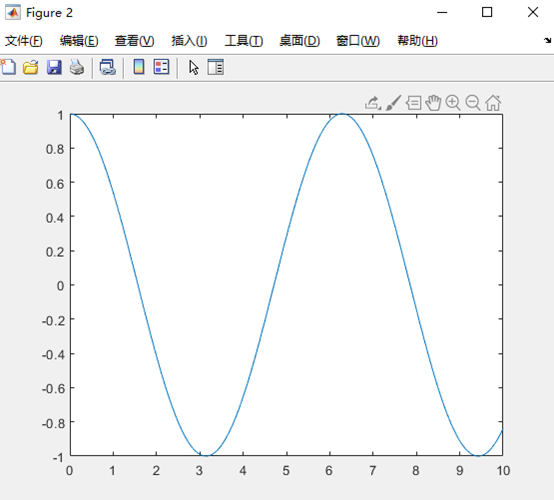The image size is (554, 500).
Task: Open the axes export menu icon
Action: [x=373, y=103]
